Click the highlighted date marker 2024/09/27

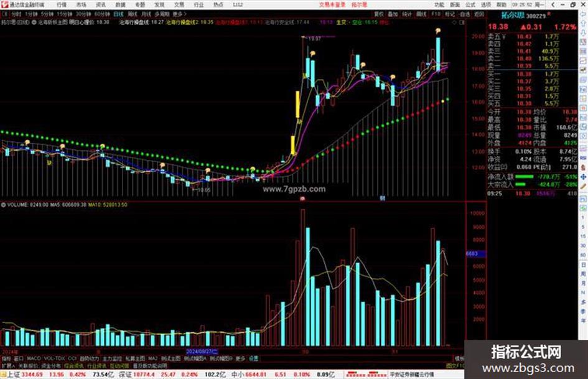(202, 352)
